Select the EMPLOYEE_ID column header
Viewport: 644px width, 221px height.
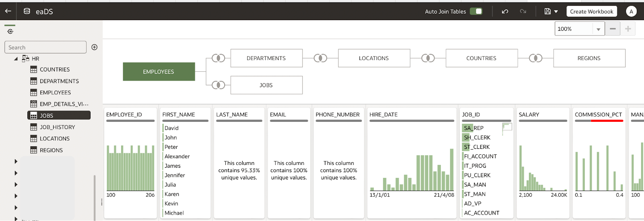pos(124,115)
